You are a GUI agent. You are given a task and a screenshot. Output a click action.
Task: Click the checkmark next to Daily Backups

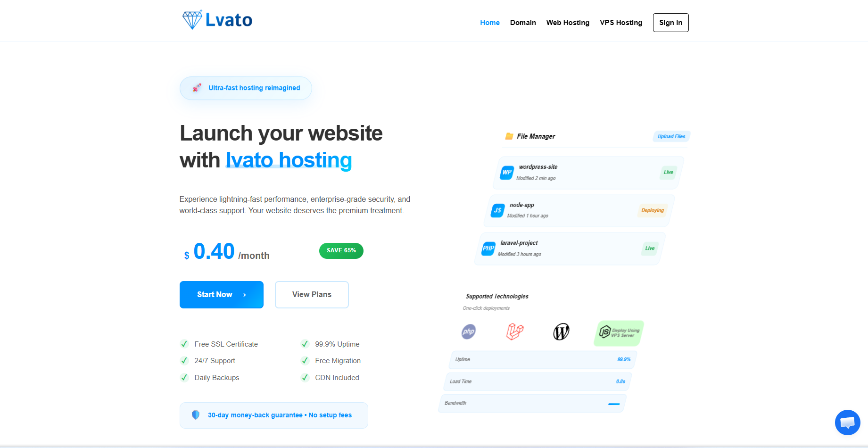click(184, 377)
